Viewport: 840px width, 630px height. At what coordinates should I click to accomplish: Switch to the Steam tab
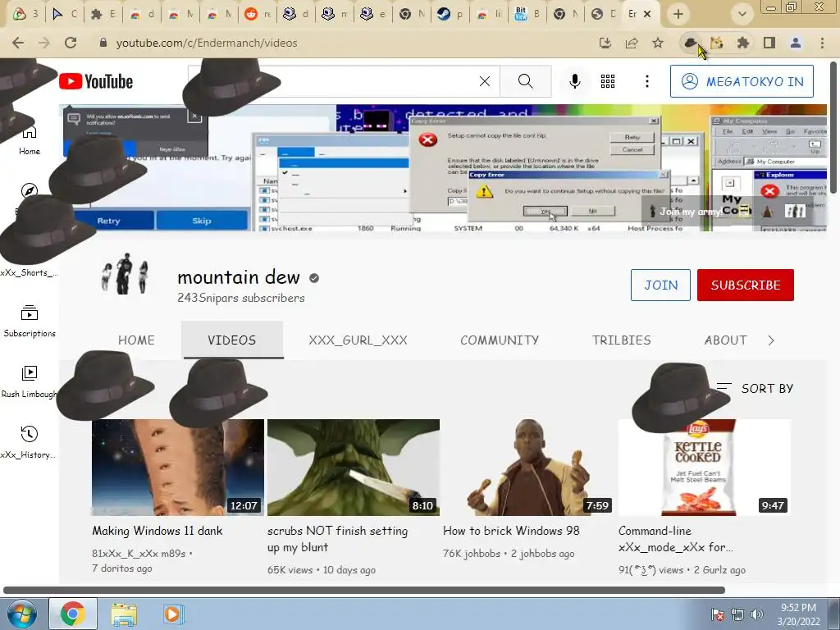point(450,14)
